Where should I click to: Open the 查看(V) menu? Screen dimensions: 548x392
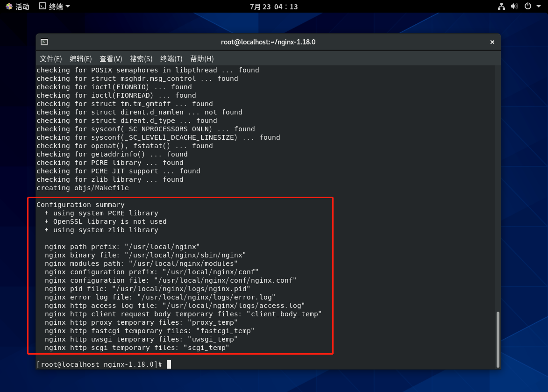coord(111,59)
